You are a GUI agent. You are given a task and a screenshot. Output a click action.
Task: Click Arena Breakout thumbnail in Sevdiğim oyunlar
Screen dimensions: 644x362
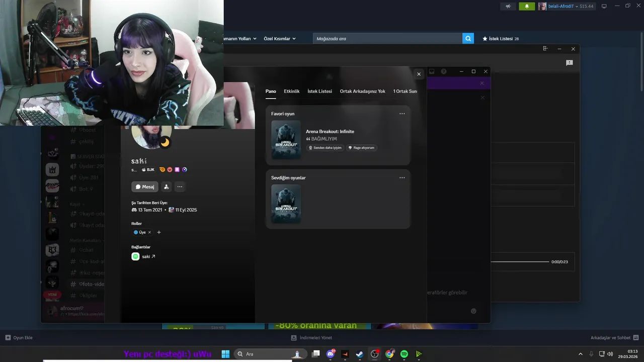tap(286, 204)
